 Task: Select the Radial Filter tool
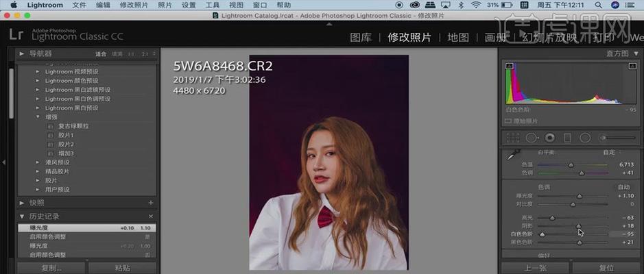585,138
